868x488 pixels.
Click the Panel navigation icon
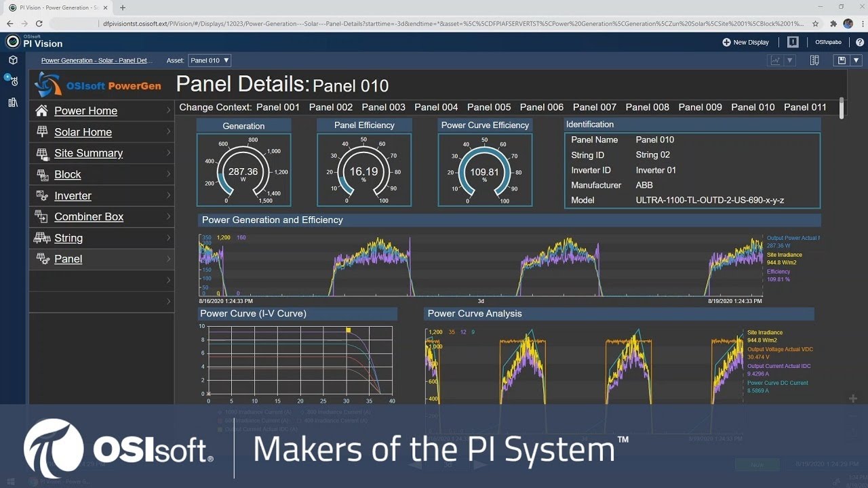[x=42, y=259]
